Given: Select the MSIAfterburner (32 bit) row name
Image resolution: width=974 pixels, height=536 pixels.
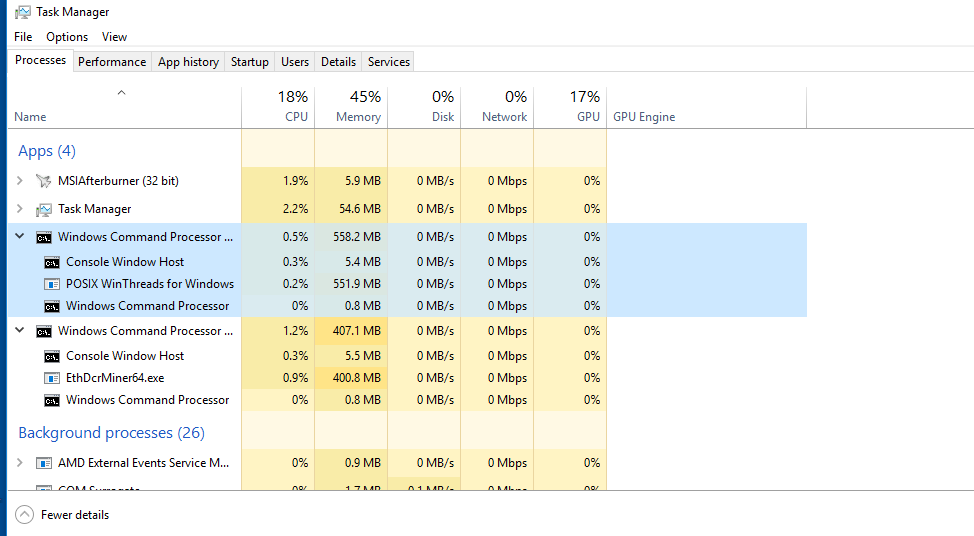Looking at the screenshot, I should tap(118, 181).
